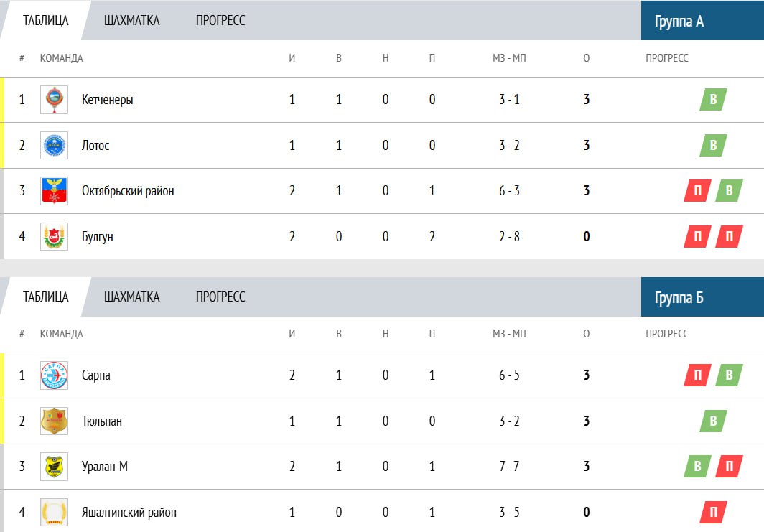
Task: Open Октябрьский район crest icon
Action: [x=54, y=191]
